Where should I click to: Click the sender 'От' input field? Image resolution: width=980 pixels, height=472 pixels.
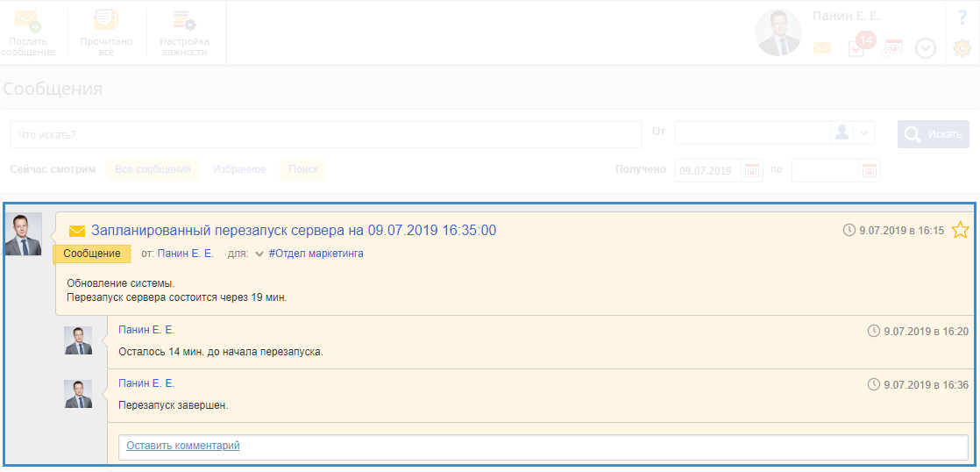(x=752, y=132)
